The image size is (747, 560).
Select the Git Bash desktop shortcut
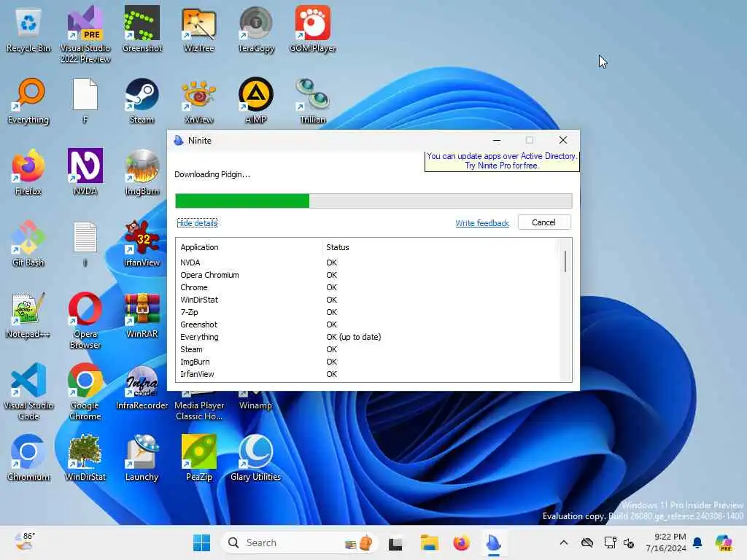point(28,244)
